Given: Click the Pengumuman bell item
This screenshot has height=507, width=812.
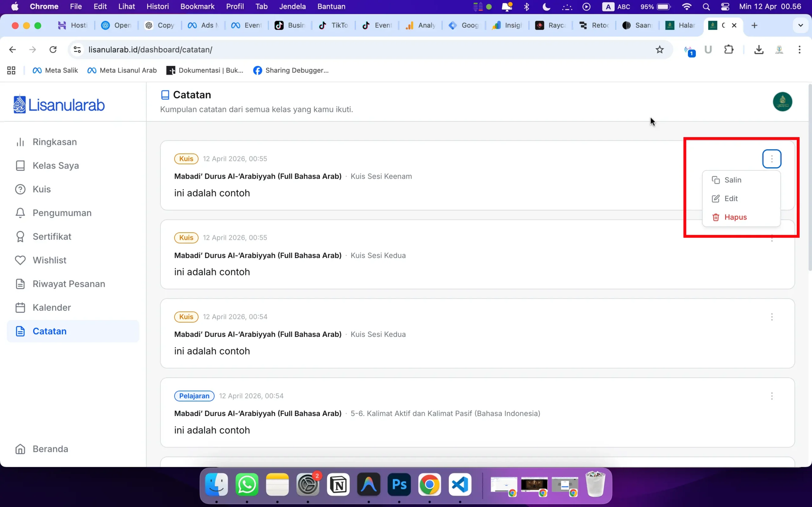Looking at the screenshot, I should click(62, 213).
